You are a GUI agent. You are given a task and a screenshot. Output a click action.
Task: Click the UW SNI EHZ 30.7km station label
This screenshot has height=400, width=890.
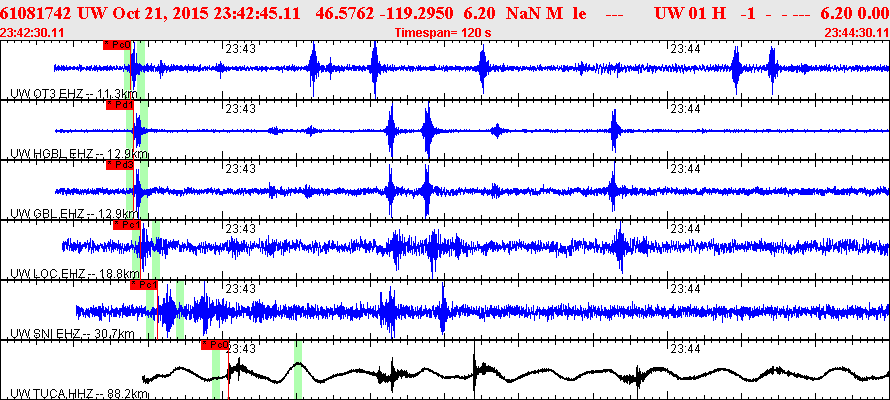pos(73,334)
